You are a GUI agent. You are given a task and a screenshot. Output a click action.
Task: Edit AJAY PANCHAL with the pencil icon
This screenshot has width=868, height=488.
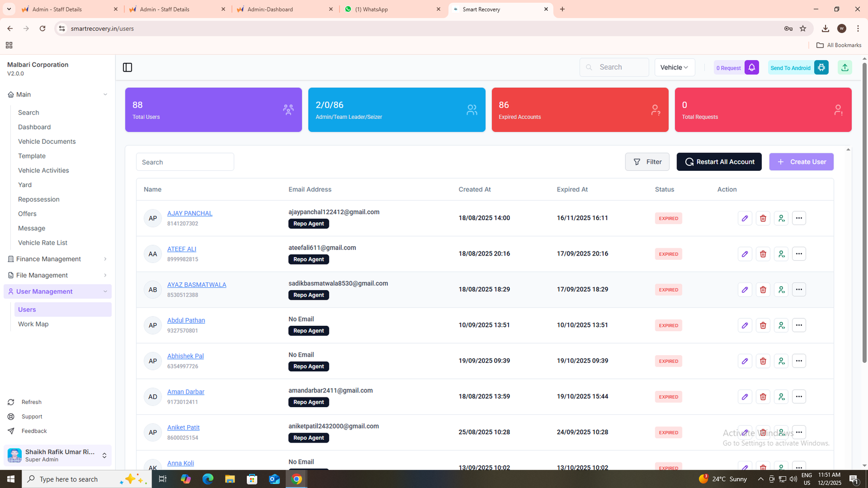[x=745, y=218]
